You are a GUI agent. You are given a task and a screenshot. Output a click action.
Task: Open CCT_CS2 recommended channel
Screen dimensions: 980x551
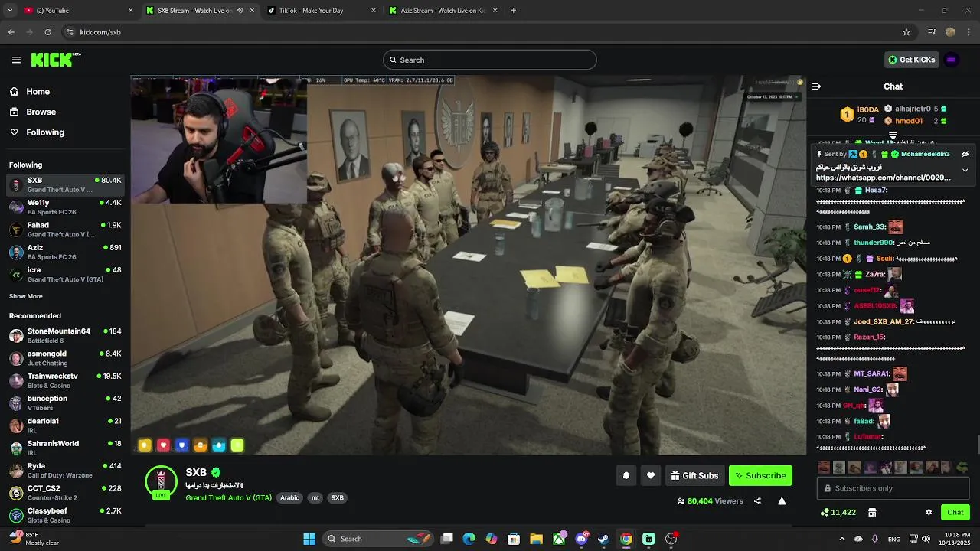[x=65, y=493]
